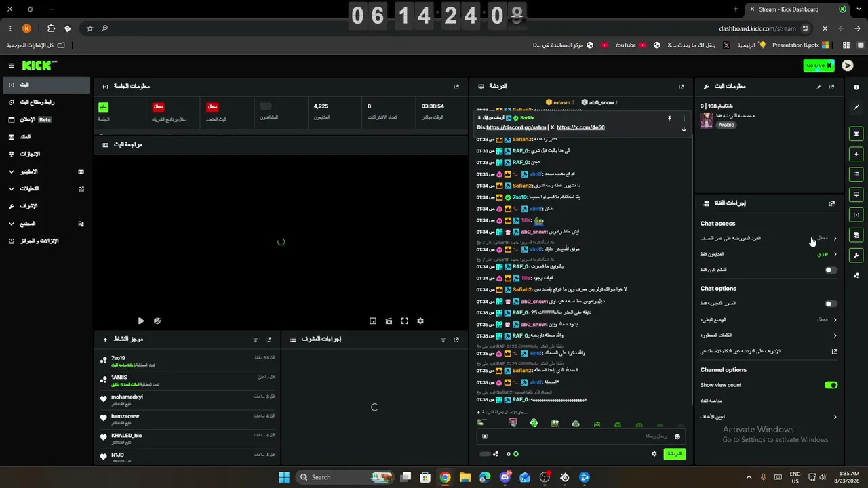Click the chat message input field
Viewport: 868px width, 488px height.
580,436
